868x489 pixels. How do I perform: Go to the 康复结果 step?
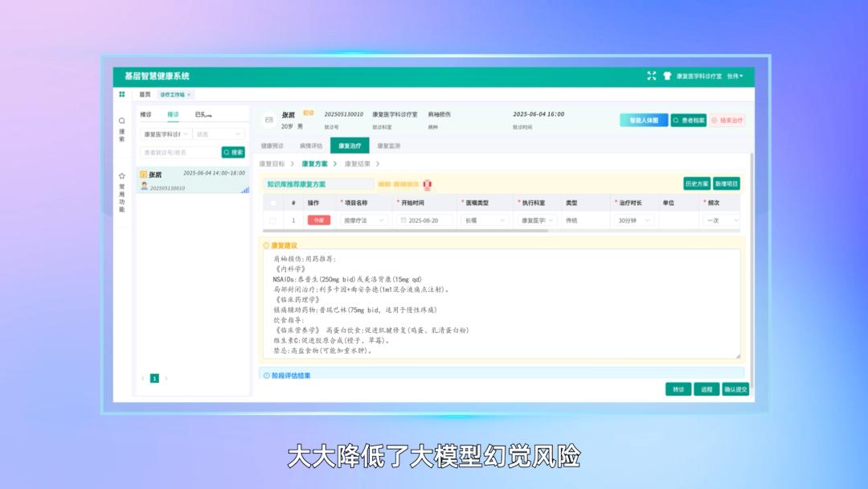(x=358, y=164)
